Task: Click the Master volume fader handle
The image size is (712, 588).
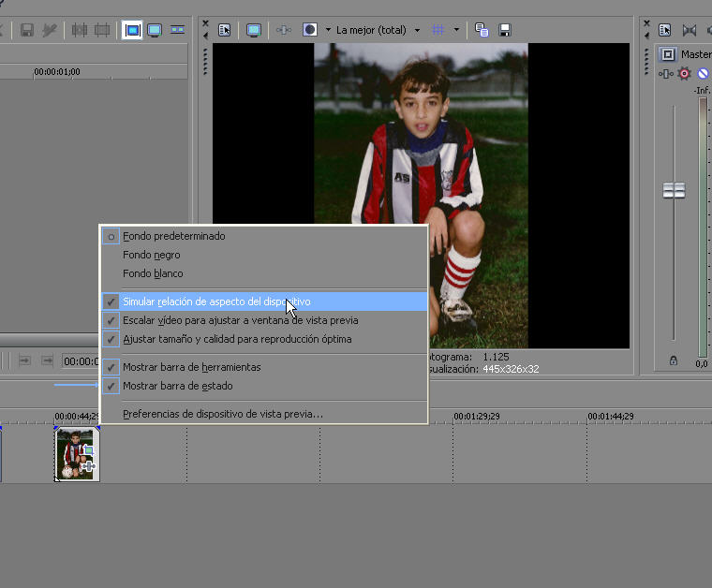Action: (674, 190)
